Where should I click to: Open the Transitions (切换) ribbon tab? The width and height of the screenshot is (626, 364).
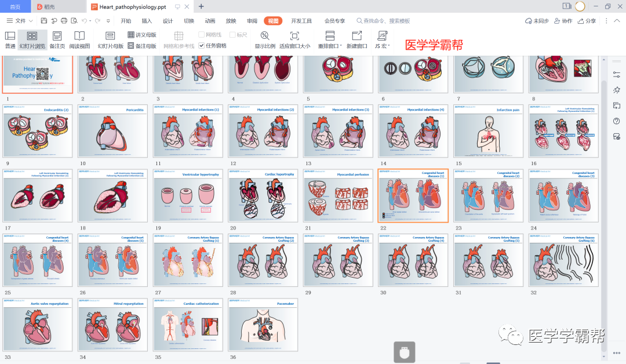(189, 21)
